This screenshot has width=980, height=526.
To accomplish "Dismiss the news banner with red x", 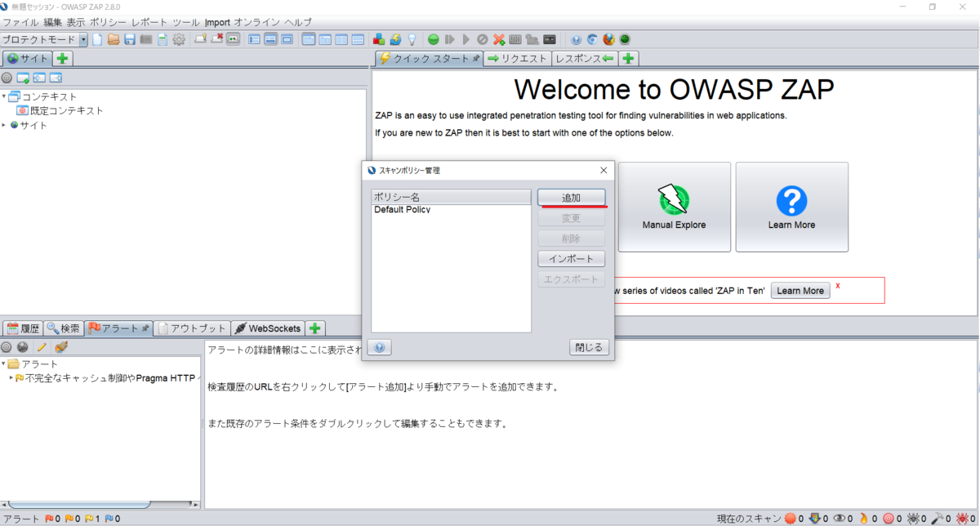I will coord(838,286).
